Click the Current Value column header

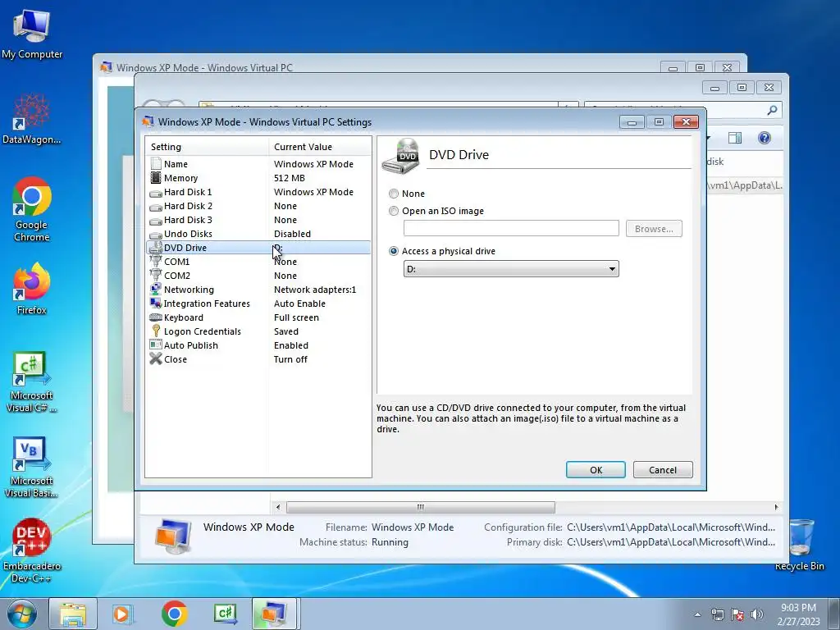click(320, 147)
